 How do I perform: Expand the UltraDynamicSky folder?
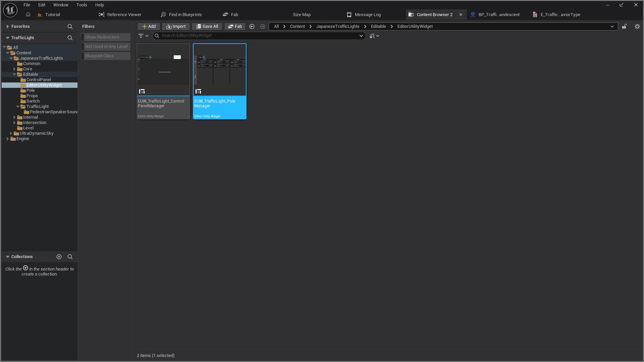(11, 133)
